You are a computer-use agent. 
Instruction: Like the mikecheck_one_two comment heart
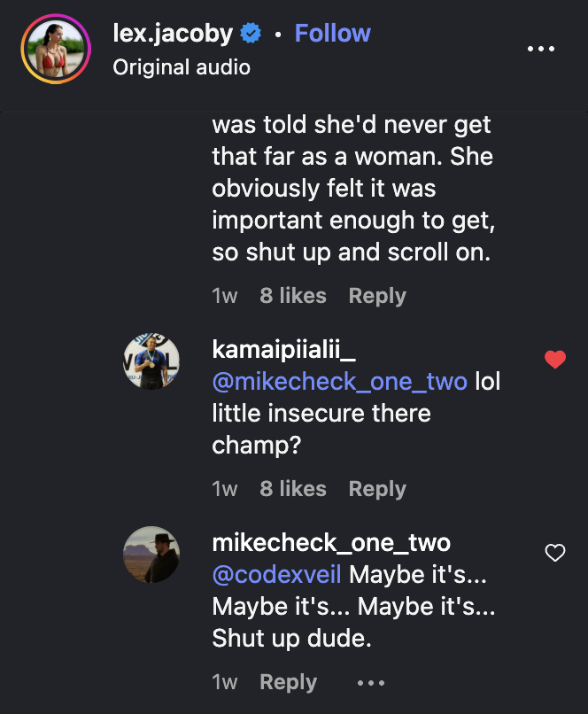554,553
